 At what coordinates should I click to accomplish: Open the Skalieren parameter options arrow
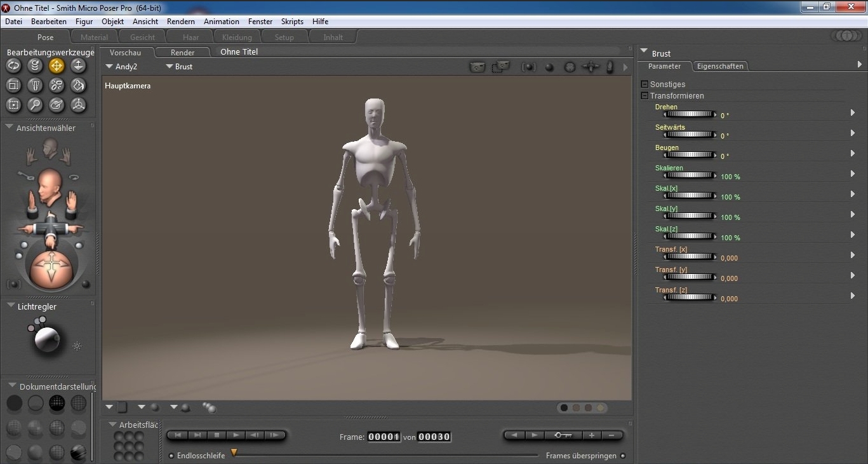point(853,174)
